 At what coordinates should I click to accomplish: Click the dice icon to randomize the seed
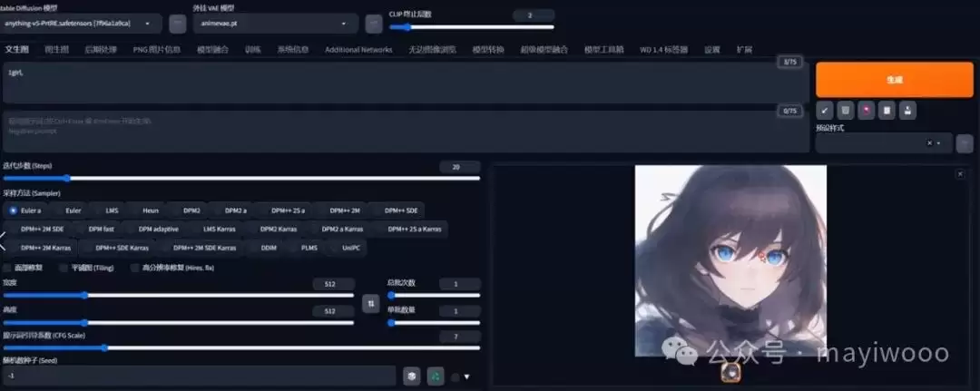[x=411, y=376]
